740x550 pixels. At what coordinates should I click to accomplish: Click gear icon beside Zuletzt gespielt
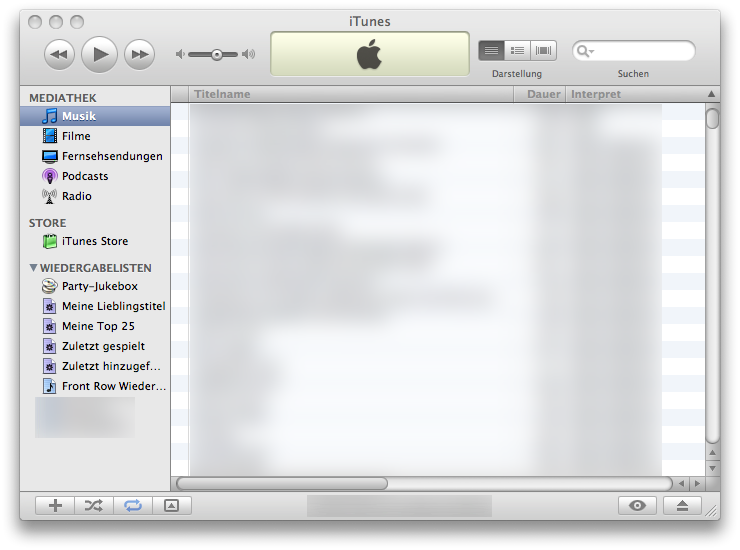tap(50, 346)
